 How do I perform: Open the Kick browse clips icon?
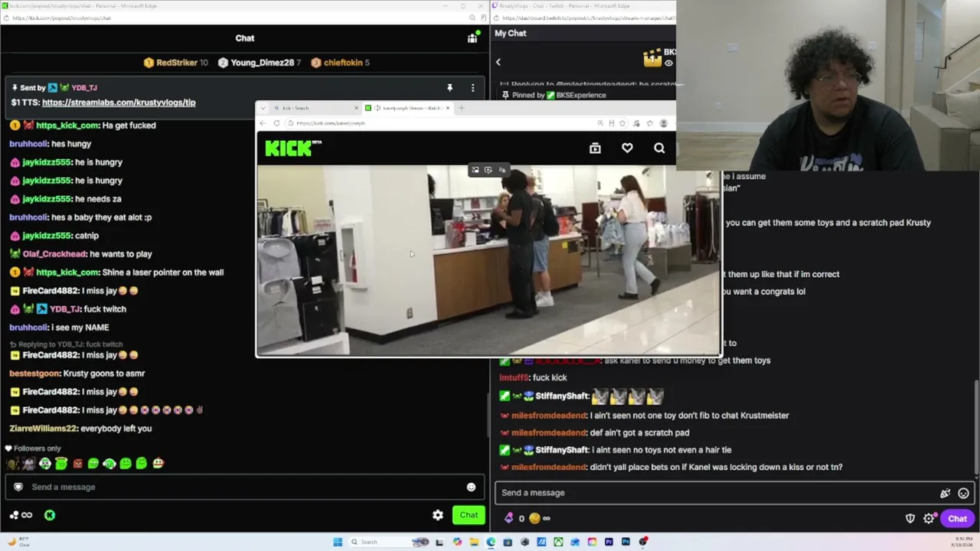[595, 148]
